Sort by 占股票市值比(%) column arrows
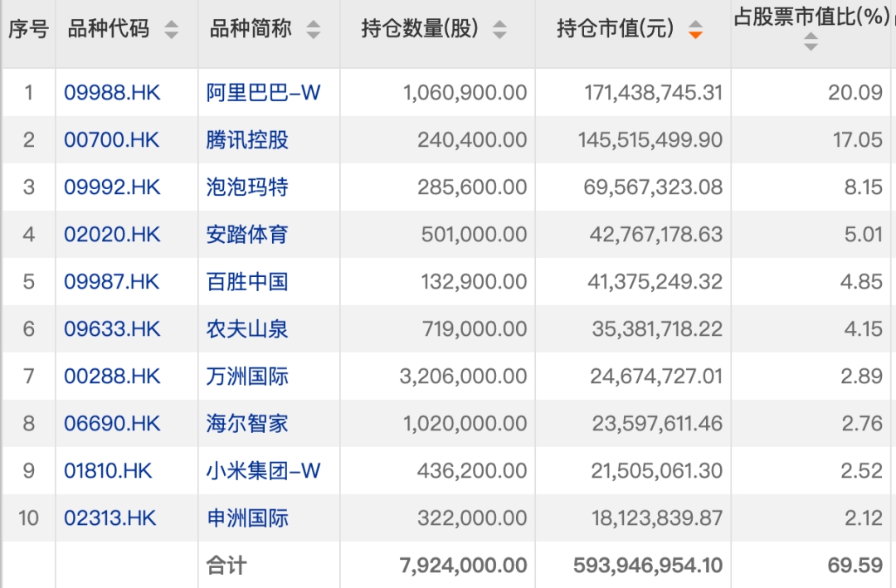Viewport: 896px width, 588px height. click(x=811, y=41)
